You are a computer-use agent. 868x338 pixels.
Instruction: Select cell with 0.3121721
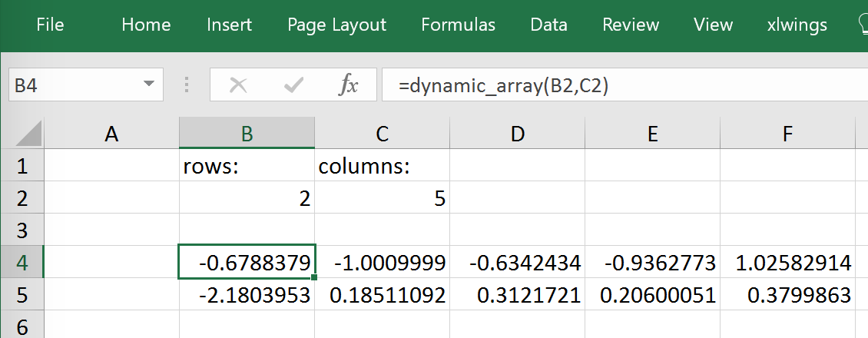[x=517, y=294]
